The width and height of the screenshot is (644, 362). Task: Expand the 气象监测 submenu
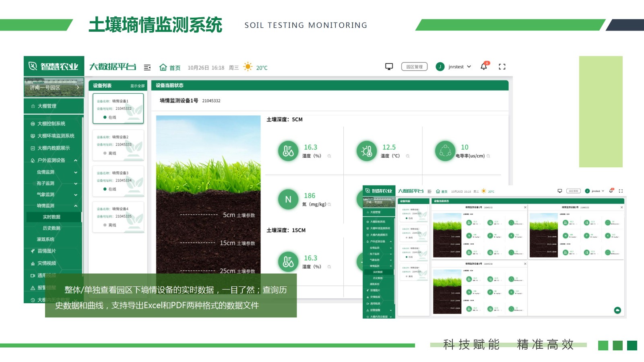pyautogui.click(x=76, y=195)
